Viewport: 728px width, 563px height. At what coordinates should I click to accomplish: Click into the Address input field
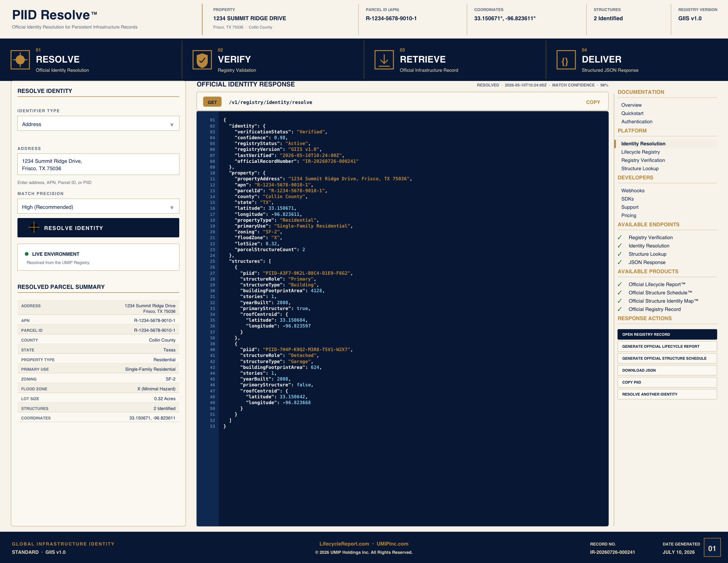click(x=98, y=164)
